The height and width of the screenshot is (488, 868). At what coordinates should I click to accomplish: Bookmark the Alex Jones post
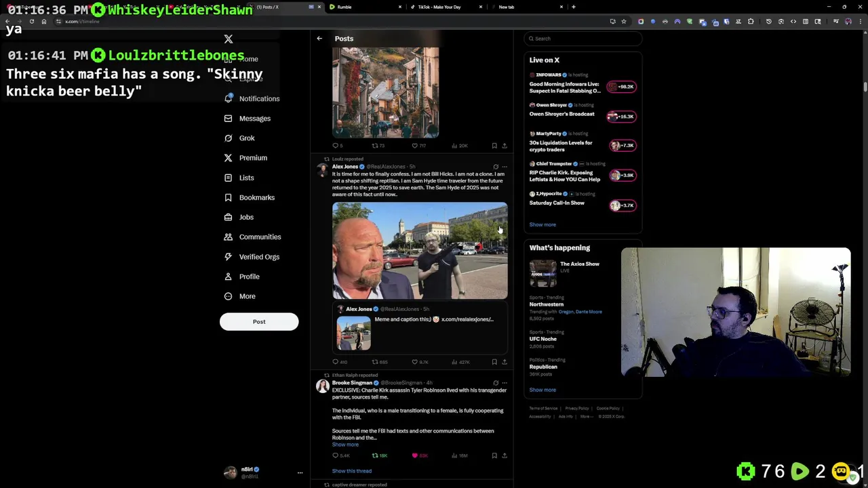(494, 362)
